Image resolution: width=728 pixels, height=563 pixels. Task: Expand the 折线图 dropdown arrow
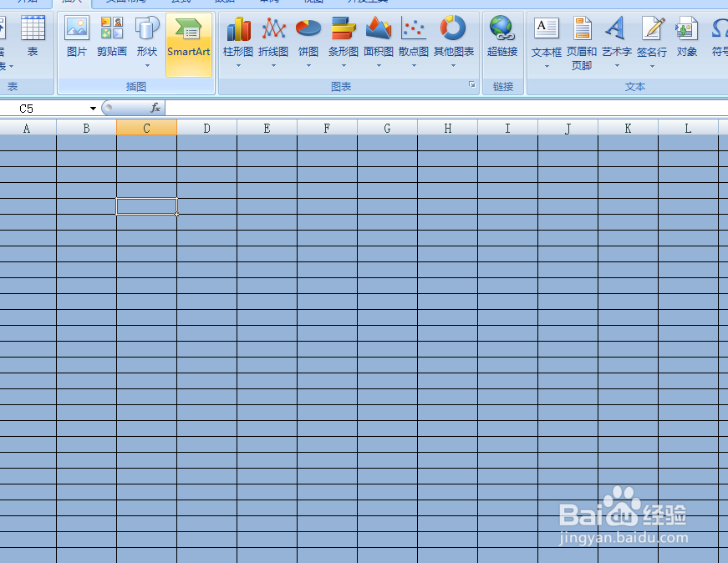[273, 66]
